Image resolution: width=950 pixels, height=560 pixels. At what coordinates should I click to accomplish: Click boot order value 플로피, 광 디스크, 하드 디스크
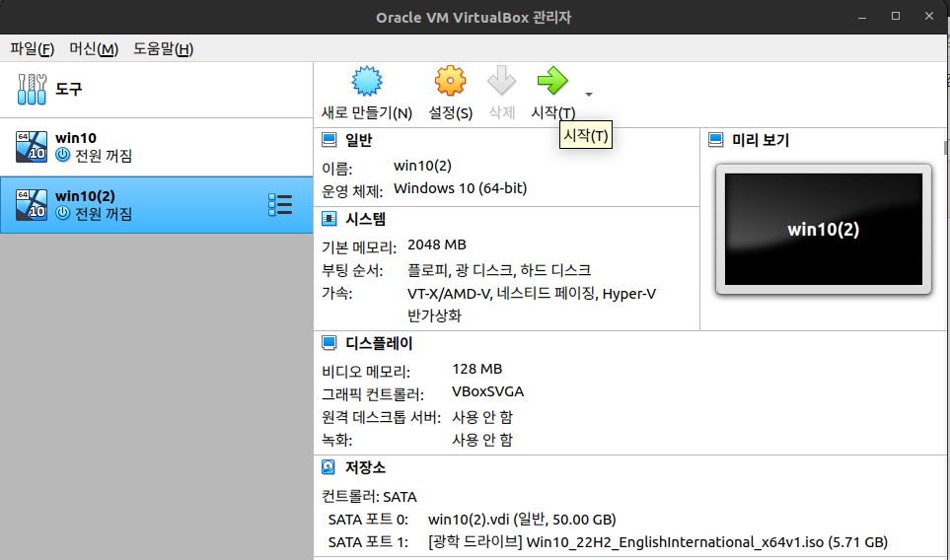click(499, 269)
